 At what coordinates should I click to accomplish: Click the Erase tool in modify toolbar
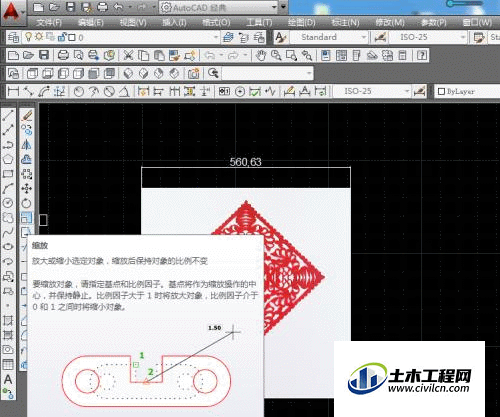[27, 115]
